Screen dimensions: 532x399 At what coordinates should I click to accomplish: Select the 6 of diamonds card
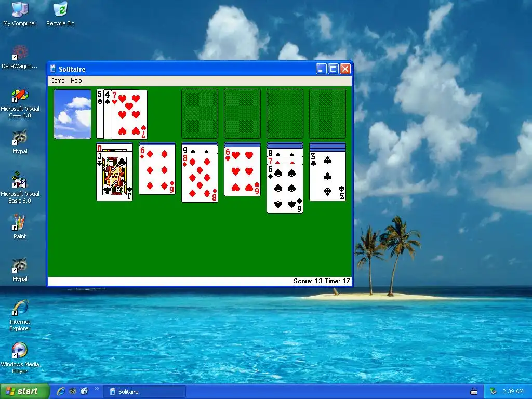pos(157,170)
